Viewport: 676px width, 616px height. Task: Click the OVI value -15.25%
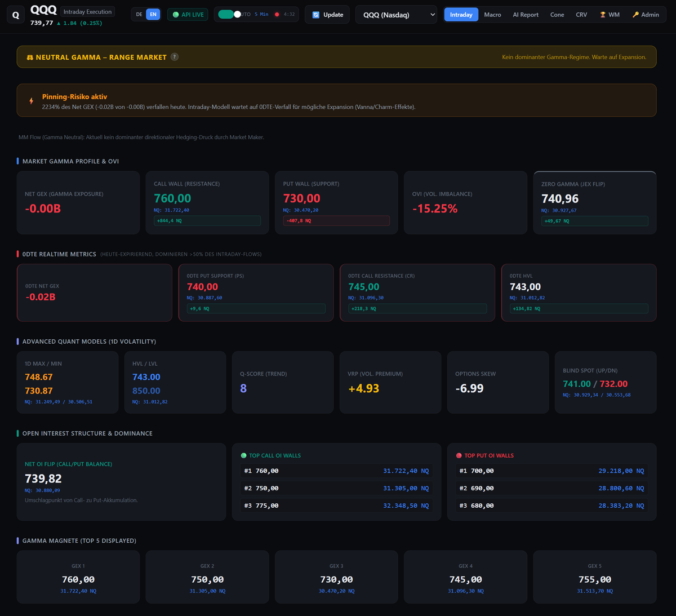click(435, 209)
